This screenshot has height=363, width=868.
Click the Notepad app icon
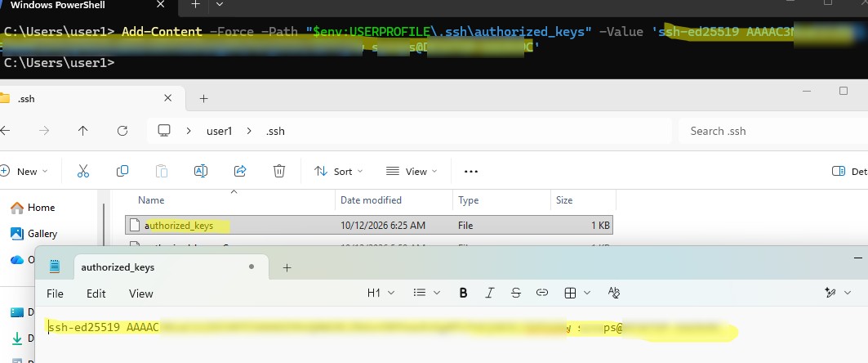(x=54, y=267)
